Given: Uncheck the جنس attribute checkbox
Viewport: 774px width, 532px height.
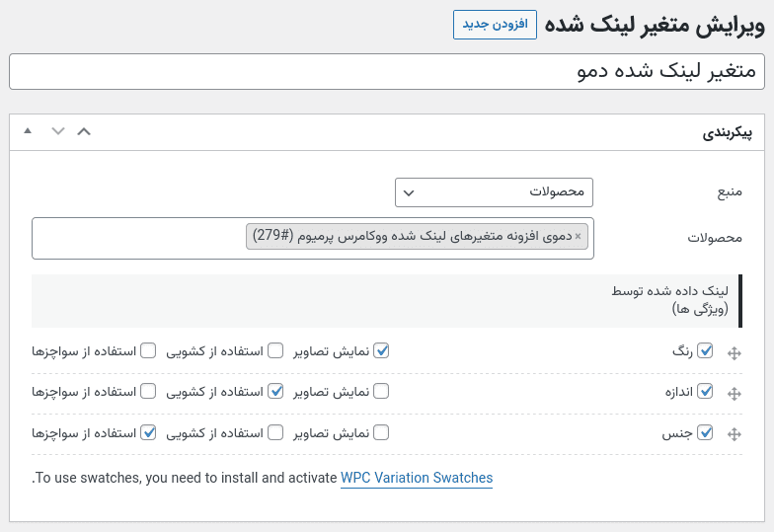Looking at the screenshot, I should [705, 432].
